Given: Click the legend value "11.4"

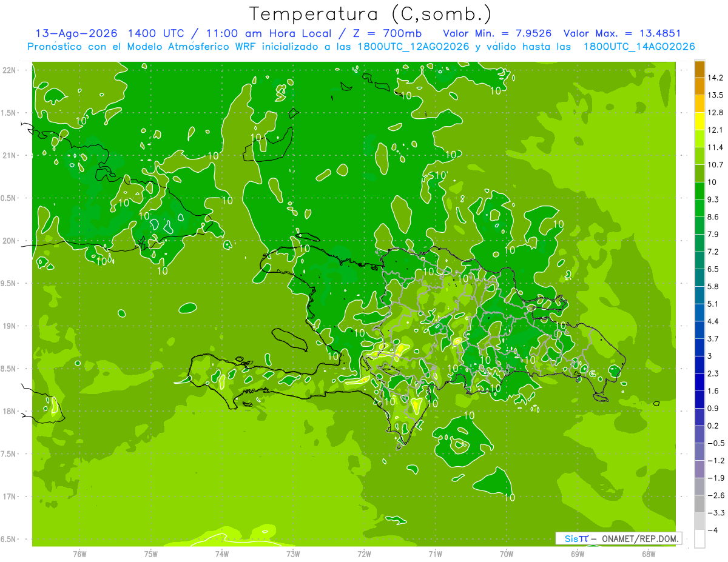Looking at the screenshot, I should pyautogui.click(x=716, y=147).
